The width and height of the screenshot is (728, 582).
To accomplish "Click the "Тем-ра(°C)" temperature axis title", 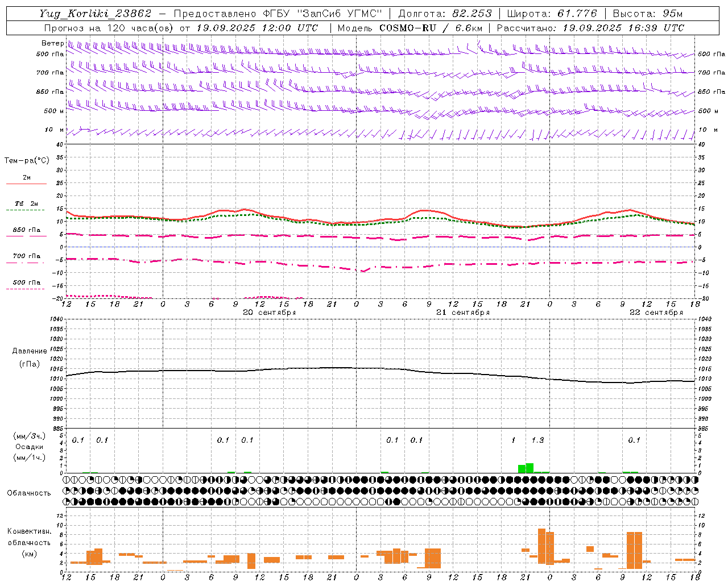I will click(x=27, y=161).
